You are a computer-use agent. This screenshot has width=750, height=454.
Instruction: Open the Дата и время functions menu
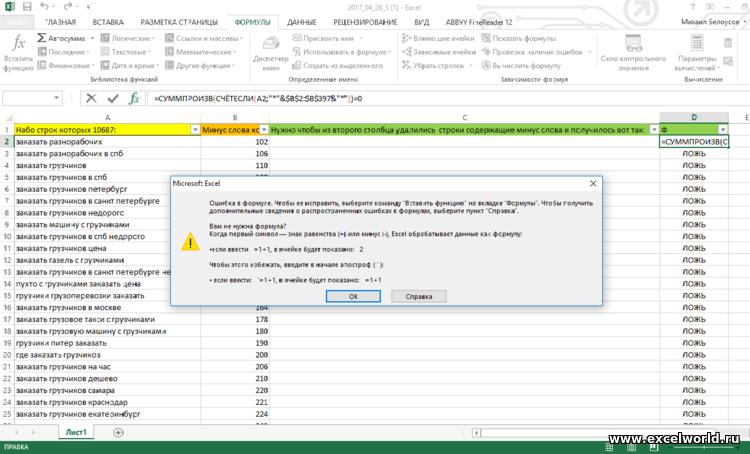129,66
